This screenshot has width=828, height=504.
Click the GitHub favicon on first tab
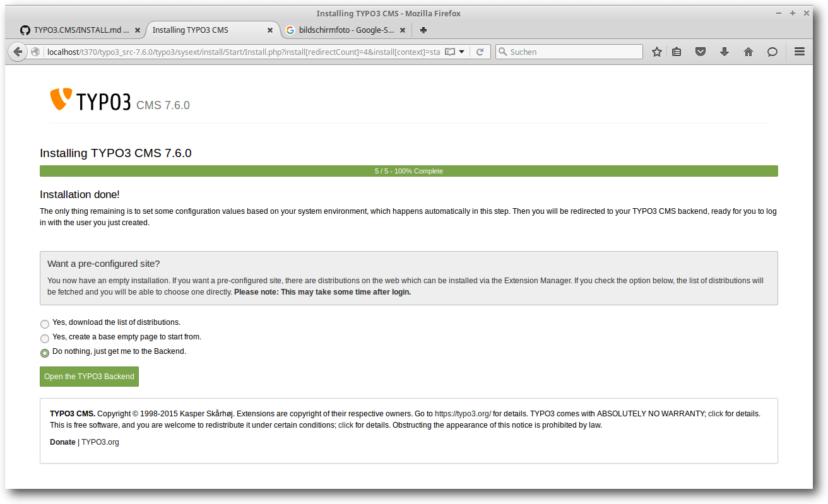coord(25,30)
